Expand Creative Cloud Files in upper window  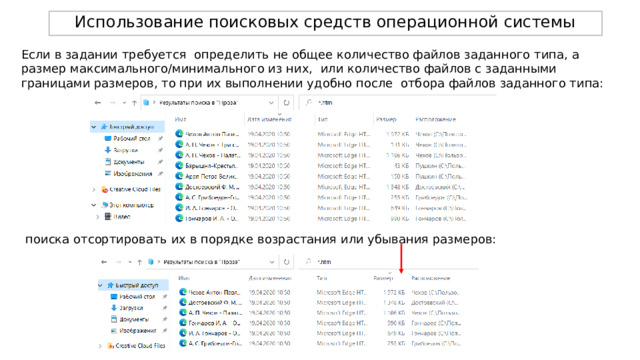(x=94, y=189)
